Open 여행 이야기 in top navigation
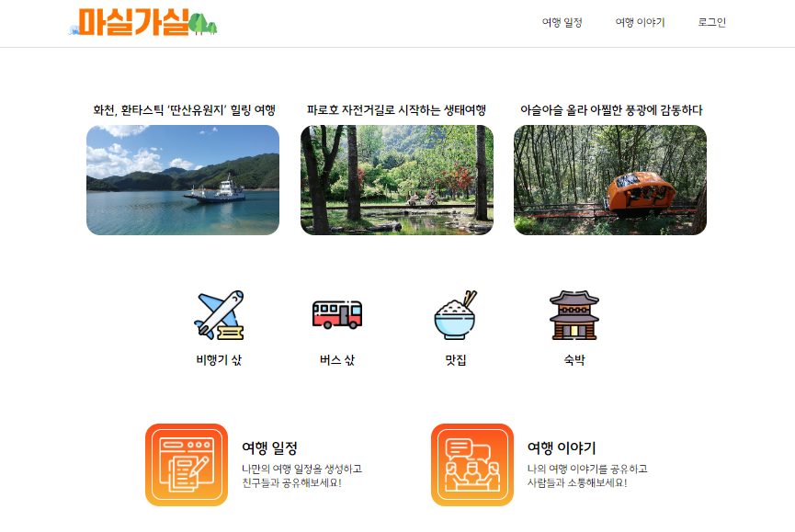The image size is (795, 532). coord(640,22)
